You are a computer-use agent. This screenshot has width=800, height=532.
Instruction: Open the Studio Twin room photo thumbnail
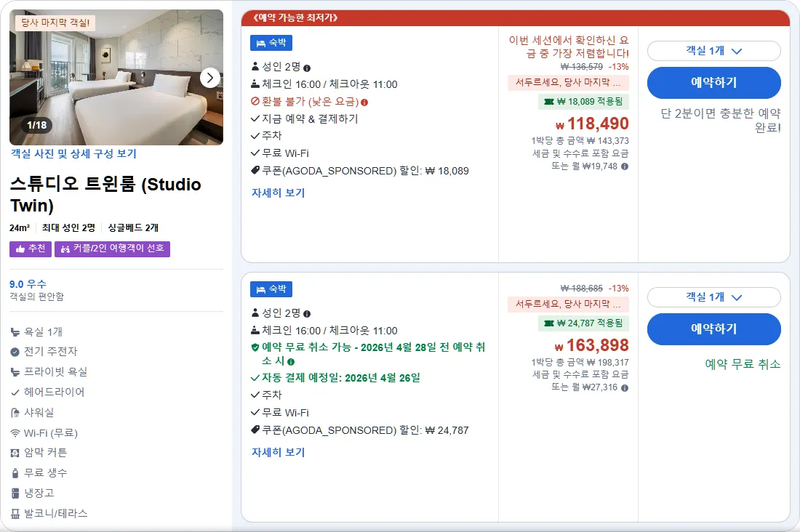tap(116, 78)
